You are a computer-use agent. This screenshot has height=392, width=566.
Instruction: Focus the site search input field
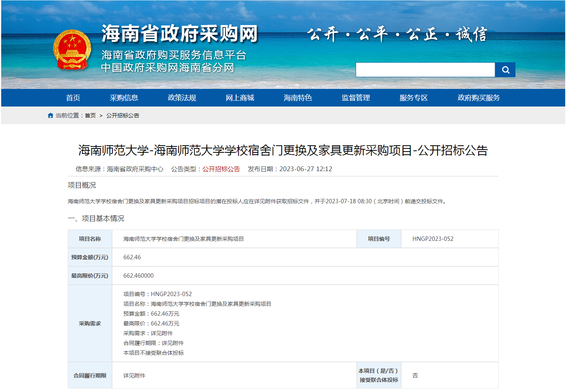(425, 70)
